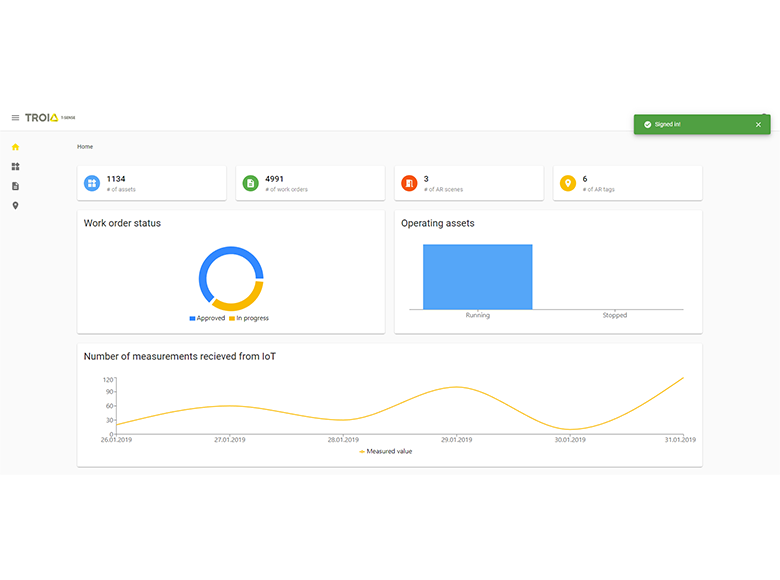Viewport: 780px width, 580px height.
Task: Open the AR tags location pin in sidebar
Action: pos(15,206)
